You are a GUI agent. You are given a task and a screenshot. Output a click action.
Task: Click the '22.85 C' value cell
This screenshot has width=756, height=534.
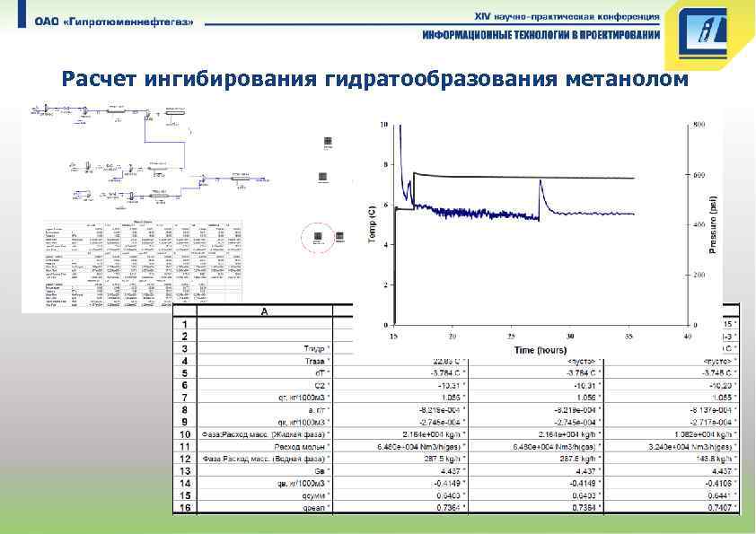click(400, 362)
